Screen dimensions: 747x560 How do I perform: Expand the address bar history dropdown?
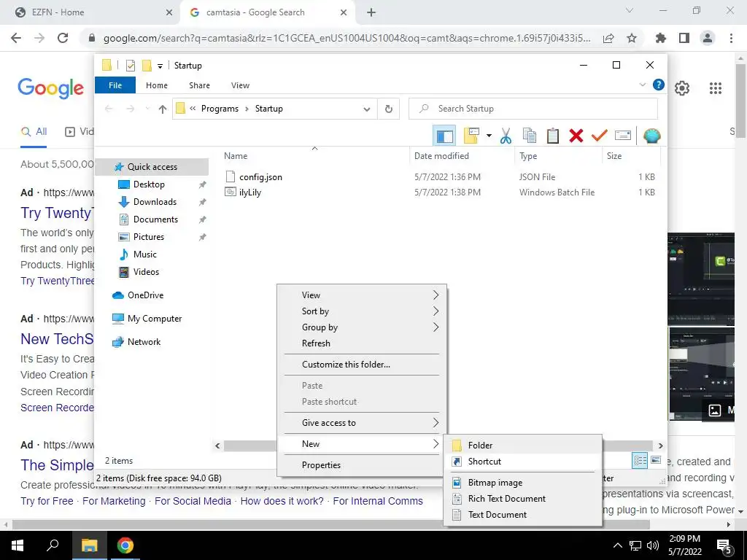coord(367,109)
